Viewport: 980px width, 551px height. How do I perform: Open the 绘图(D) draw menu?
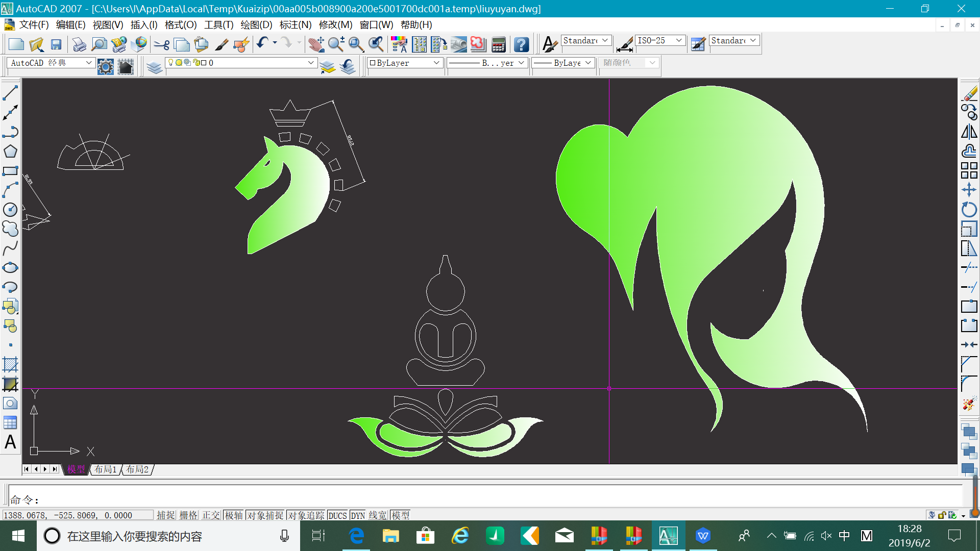pos(256,24)
